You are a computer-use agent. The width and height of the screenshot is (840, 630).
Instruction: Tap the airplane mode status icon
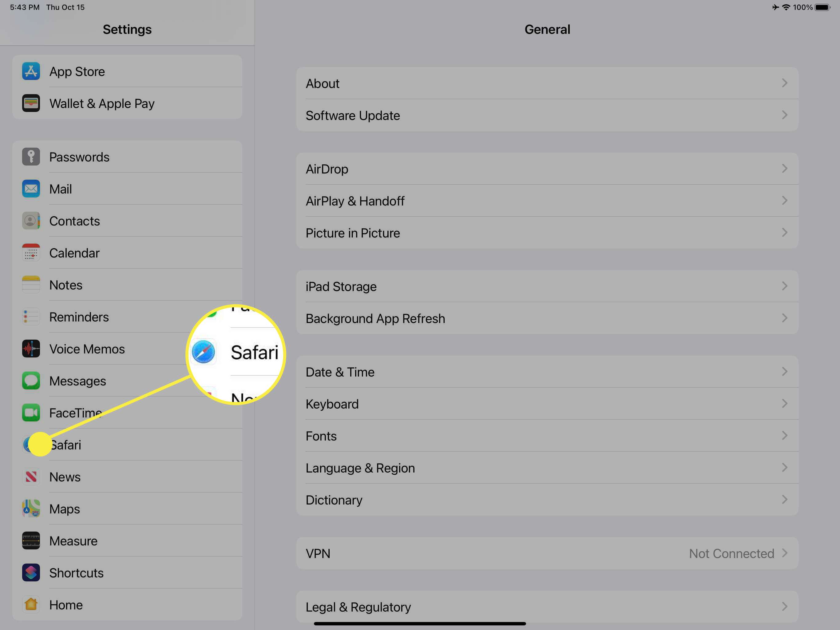(x=775, y=7)
